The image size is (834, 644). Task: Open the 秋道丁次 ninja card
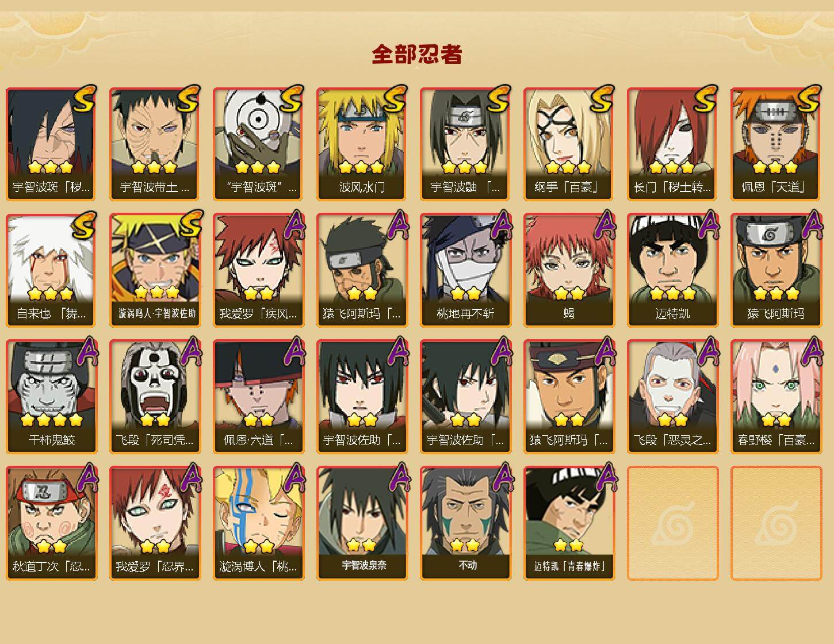point(51,523)
